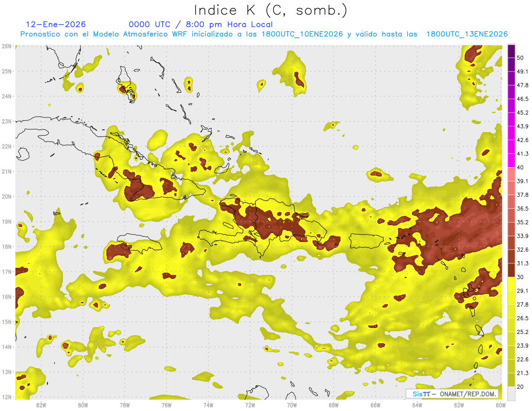Click the 60W longitude label

coord(501,405)
